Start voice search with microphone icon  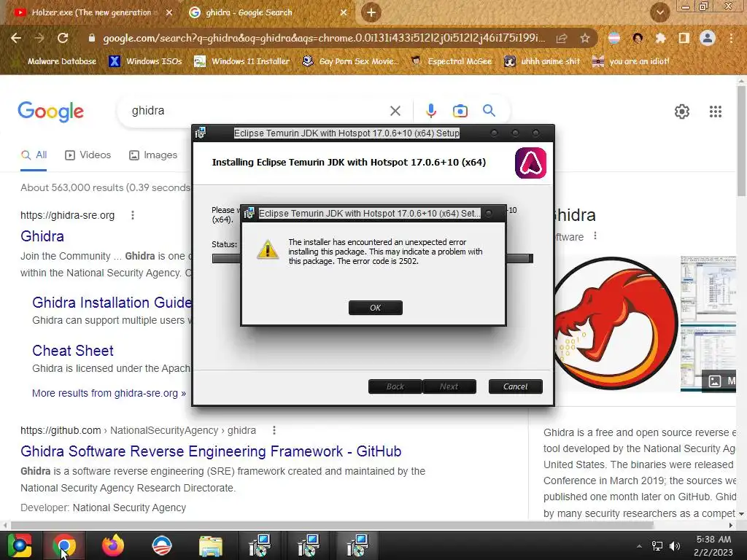click(430, 111)
